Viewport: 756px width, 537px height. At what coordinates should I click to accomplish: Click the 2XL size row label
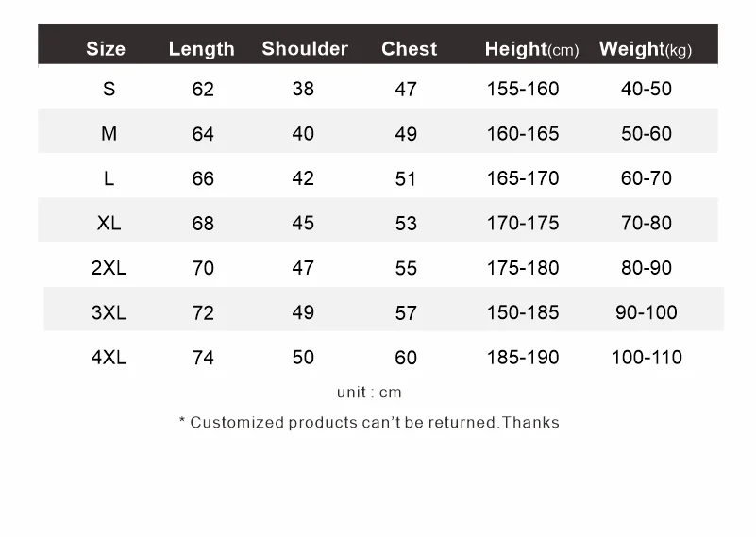pos(109,268)
